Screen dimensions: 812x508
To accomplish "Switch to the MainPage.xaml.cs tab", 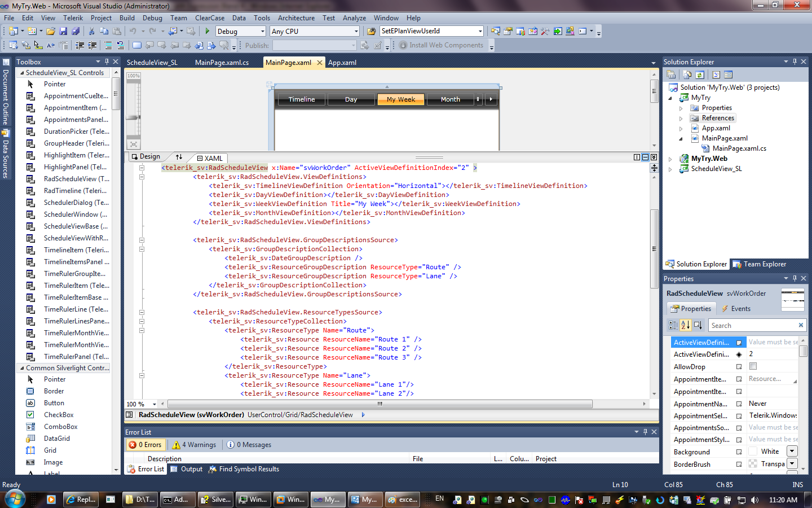I will 222,63.
